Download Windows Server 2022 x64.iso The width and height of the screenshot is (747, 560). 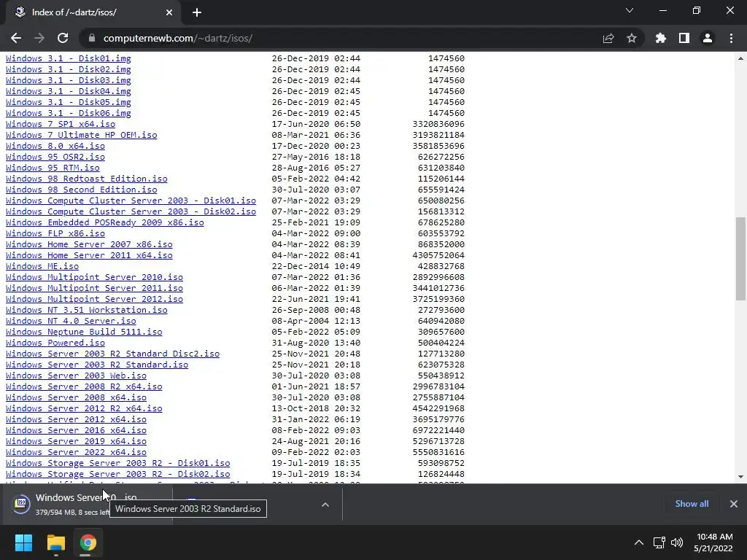[x=76, y=453]
